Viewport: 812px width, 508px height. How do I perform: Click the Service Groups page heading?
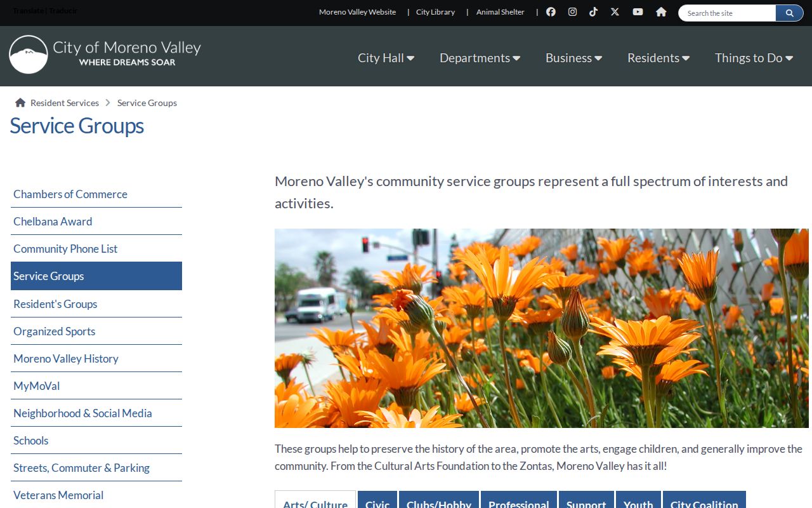click(77, 126)
